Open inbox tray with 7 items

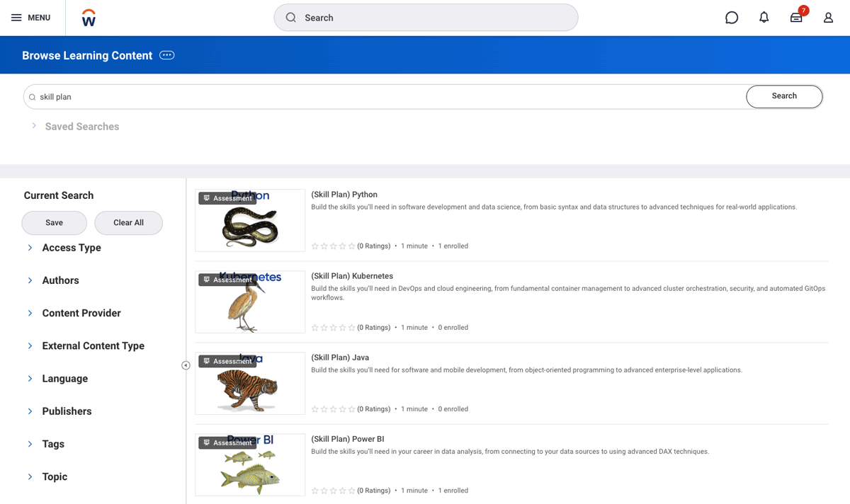(x=797, y=17)
